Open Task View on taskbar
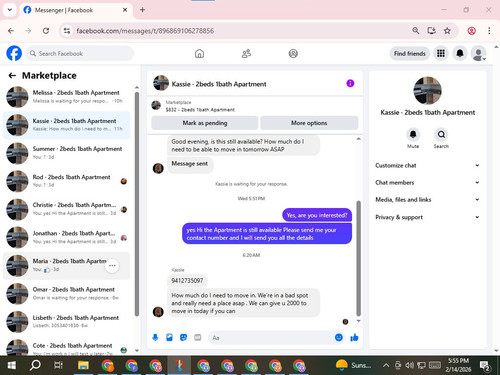 (x=58, y=365)
